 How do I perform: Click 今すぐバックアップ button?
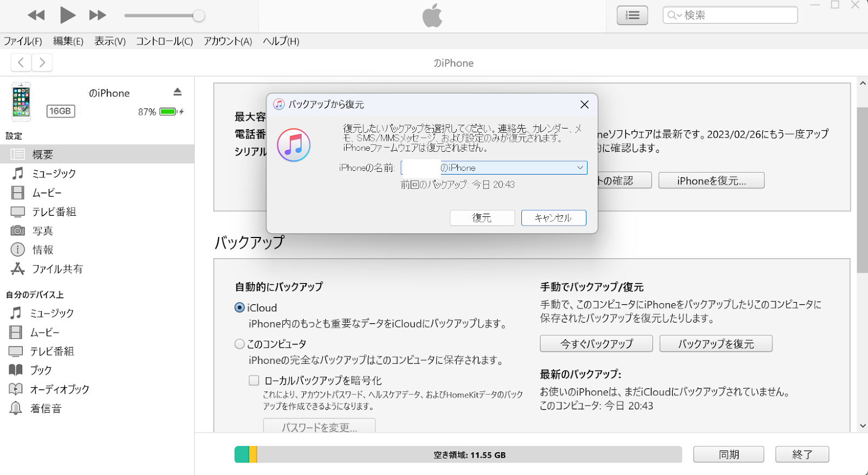(596, 343)
